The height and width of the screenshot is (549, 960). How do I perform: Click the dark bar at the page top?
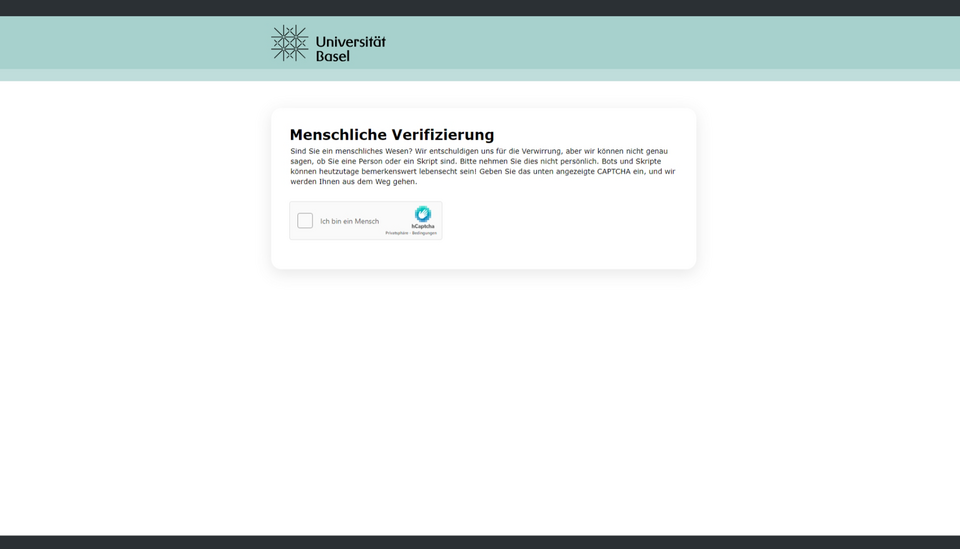pyautogui.click(x=480, y=7)
